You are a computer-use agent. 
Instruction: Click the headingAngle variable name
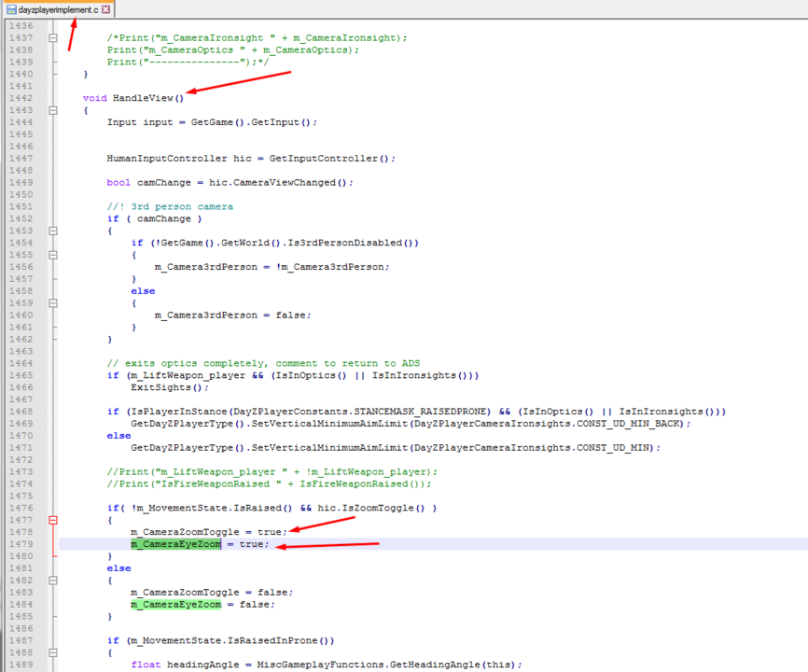[203, 665]
